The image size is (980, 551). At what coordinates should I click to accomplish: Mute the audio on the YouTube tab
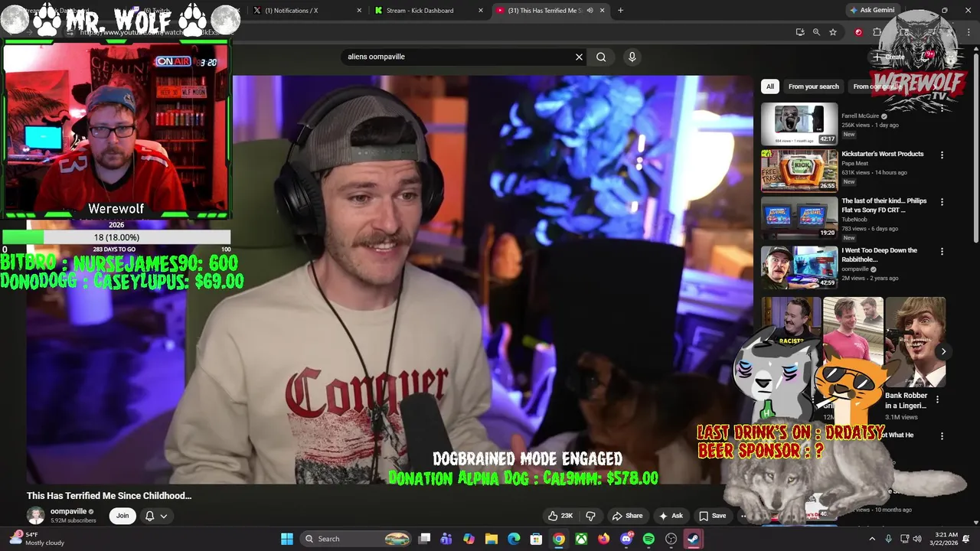tap(590, 11)
